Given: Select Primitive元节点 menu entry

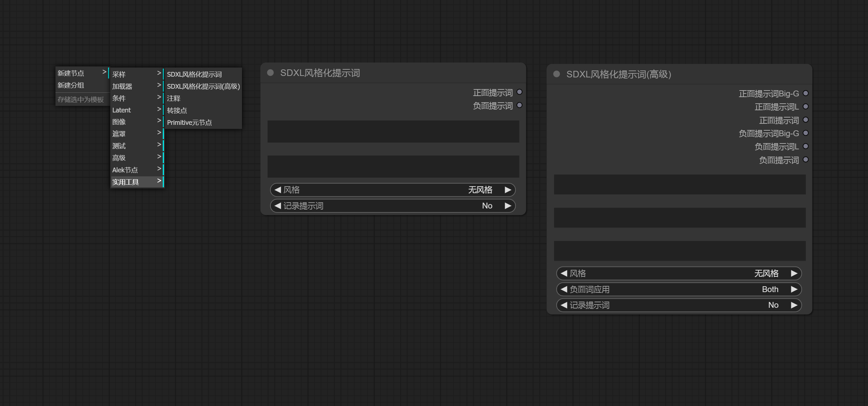Looking at the screenshot, I should click(x=189, y=123).
